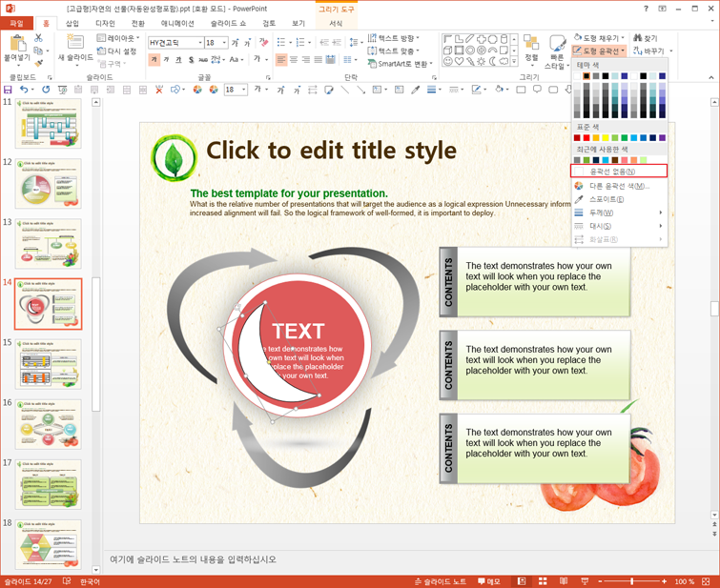Toggle Align Right paragraph button
The height and width of the screenshot is (588, 720).
(305, 59)
